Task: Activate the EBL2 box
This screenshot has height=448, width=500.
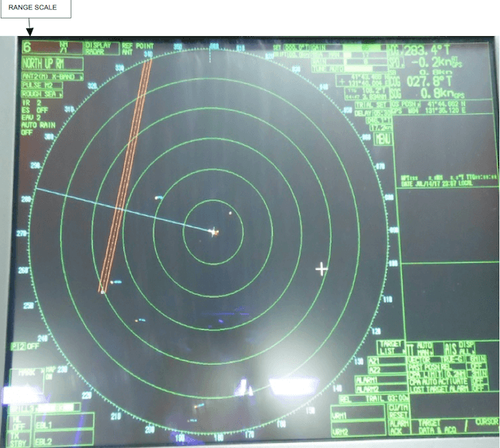Action: [x=64, y=439]
